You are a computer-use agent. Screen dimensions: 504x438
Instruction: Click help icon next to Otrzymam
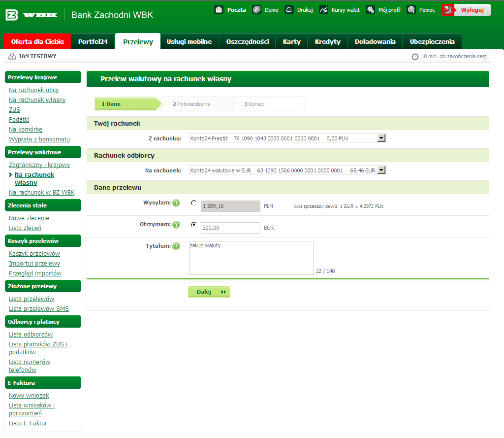[176, 225]
